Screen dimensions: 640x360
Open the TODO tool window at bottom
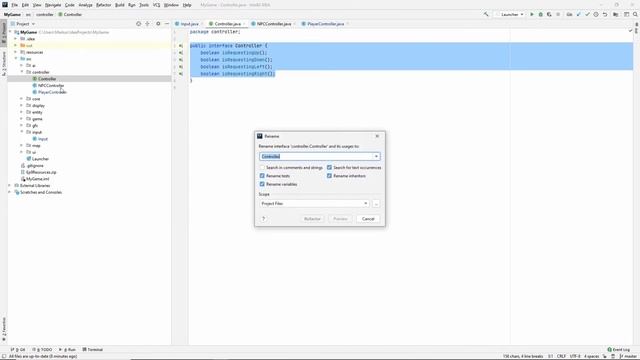click(x=42, y=350)
